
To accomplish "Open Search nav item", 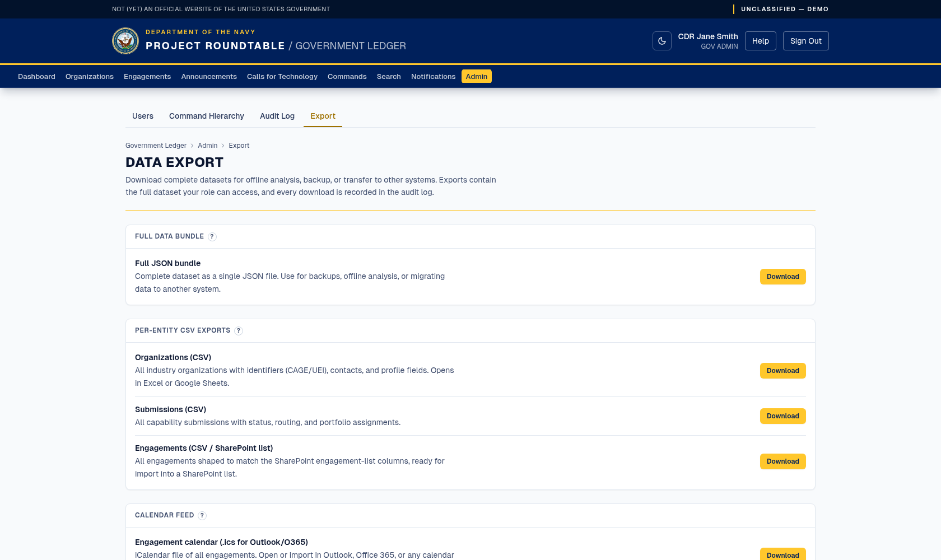I will click(x=389, y=76).
